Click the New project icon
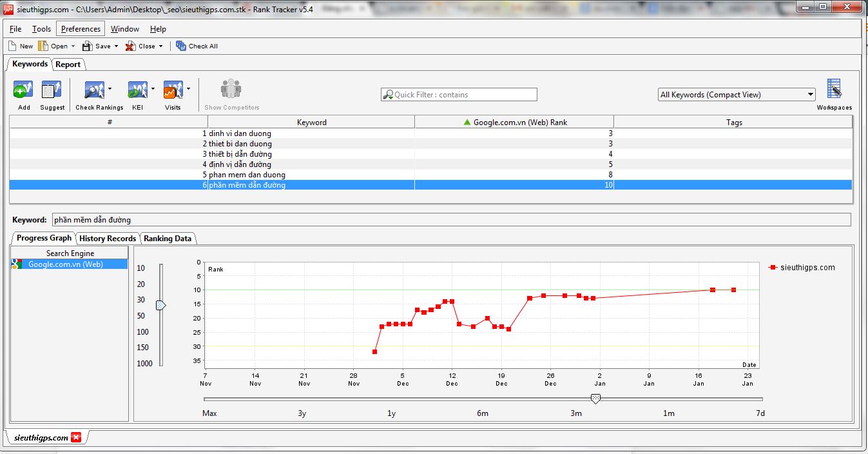 pos(12,46)
